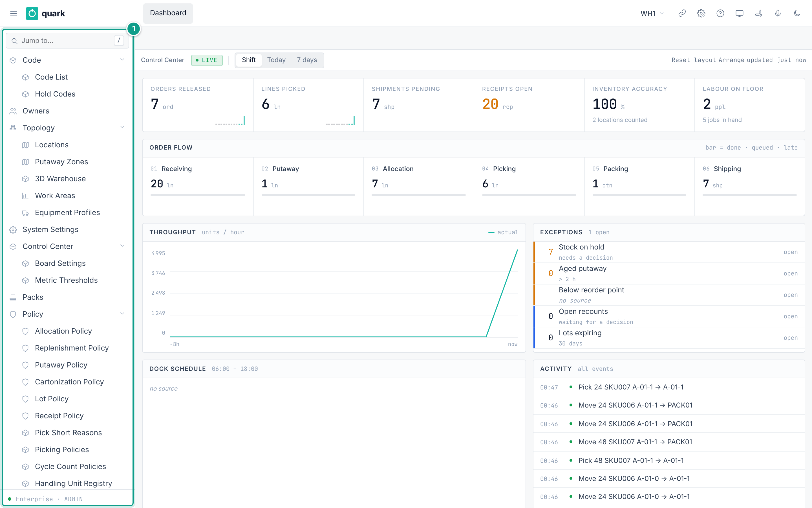
Task: Open the help question-mark icon
Action: [x=720, y=14]
